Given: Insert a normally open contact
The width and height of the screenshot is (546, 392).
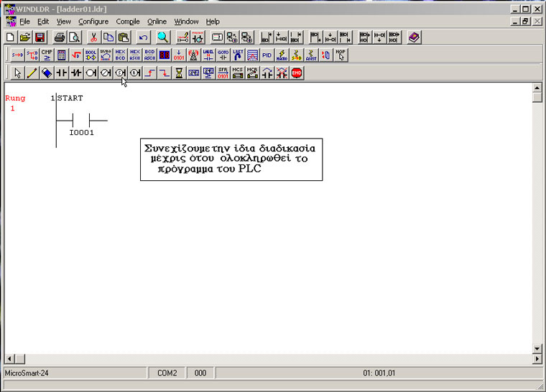Looking at the screenshot, I should 61,73.
